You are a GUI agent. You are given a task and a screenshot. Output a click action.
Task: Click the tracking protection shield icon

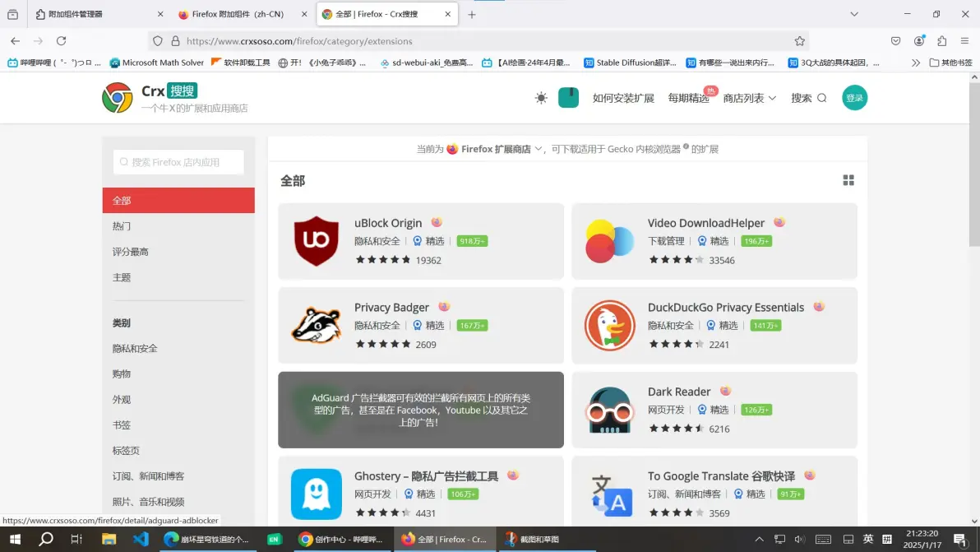[158, 41]
